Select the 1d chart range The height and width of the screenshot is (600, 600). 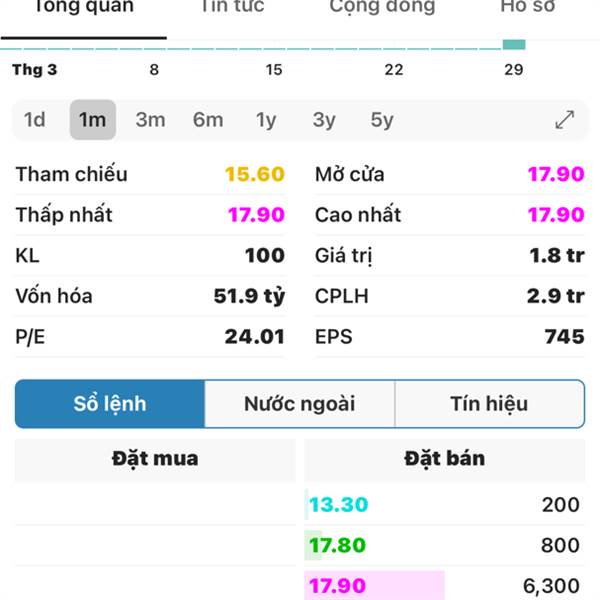35,120
